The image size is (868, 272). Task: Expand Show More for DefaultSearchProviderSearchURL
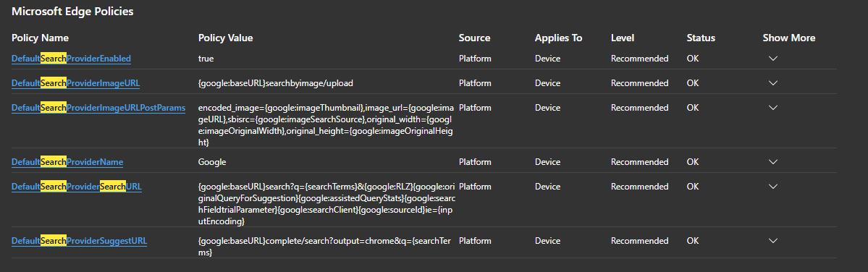pyautogui.click(x=773, y=187)
